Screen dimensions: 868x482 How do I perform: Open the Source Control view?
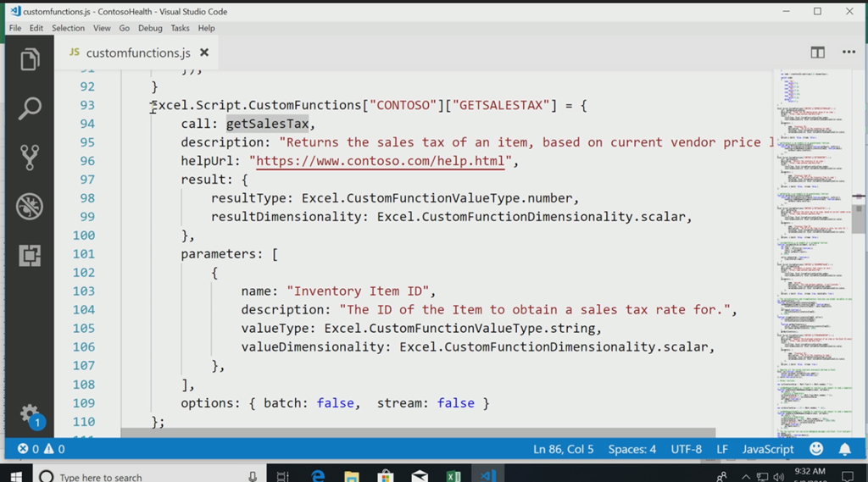[x=30, y=158]
